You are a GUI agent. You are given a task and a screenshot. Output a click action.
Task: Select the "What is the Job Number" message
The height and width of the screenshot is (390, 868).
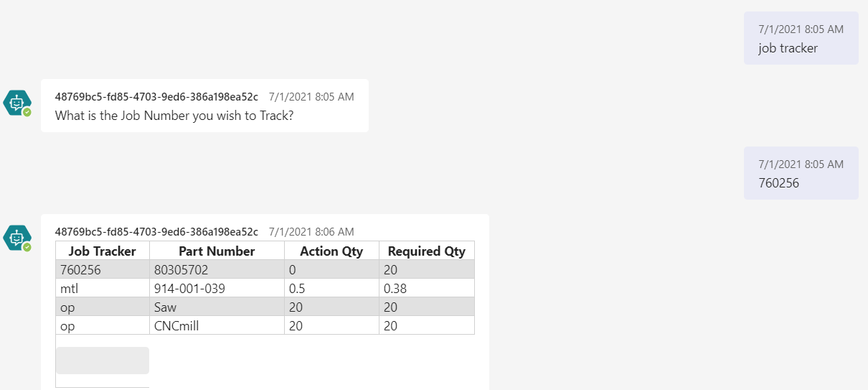174,115
